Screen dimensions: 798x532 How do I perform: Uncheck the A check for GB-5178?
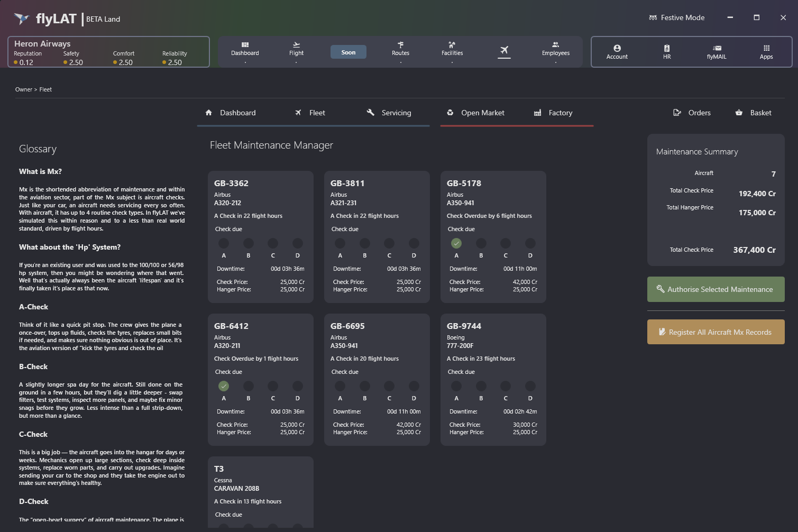point(456,243)
